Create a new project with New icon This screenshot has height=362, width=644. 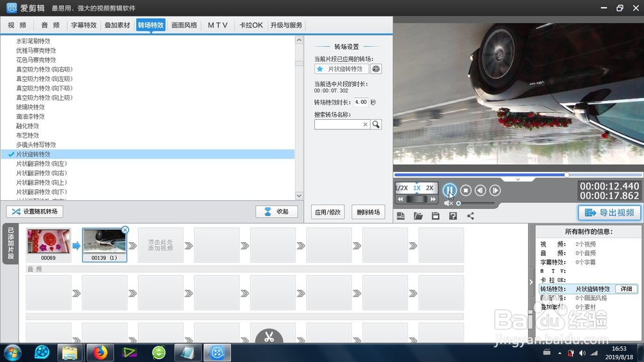(x=401, y=216)
